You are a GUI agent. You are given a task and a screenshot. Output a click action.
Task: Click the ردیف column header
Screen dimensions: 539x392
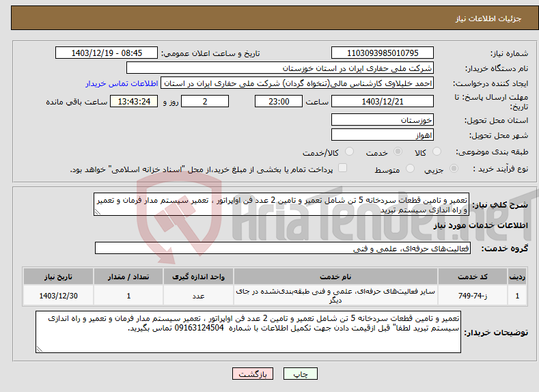click(x=517, y=277)
